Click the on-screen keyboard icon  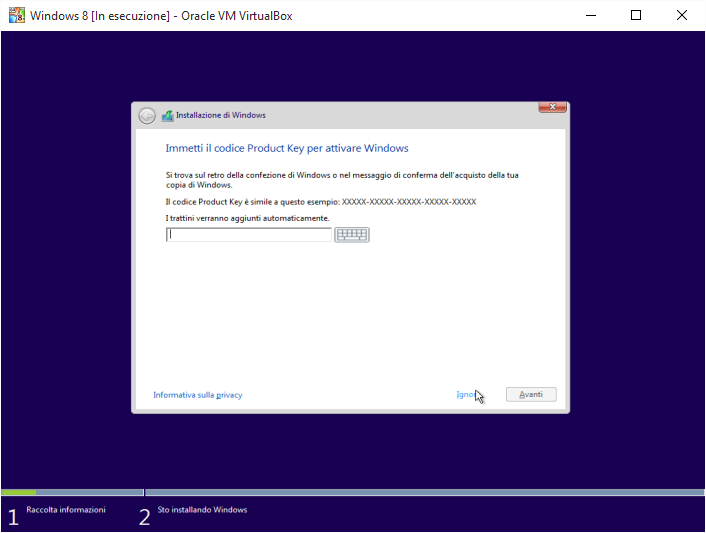pyautogui.click(x=352, y=235)
